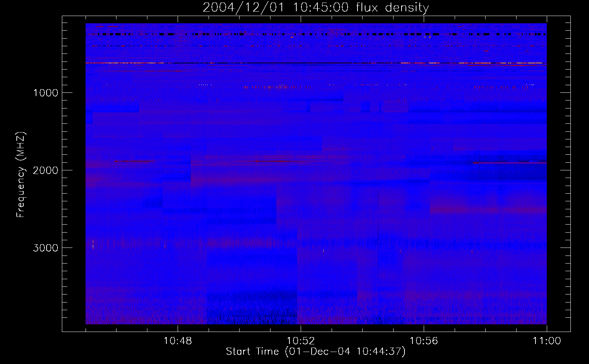The image size is (589, 364).
Task: Select the 1000 frequency tick label
Action: click(x=46, y=92)
